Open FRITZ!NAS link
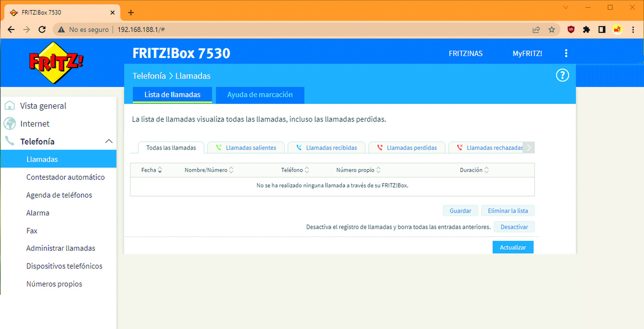644x329 pixels. point(466,53)
